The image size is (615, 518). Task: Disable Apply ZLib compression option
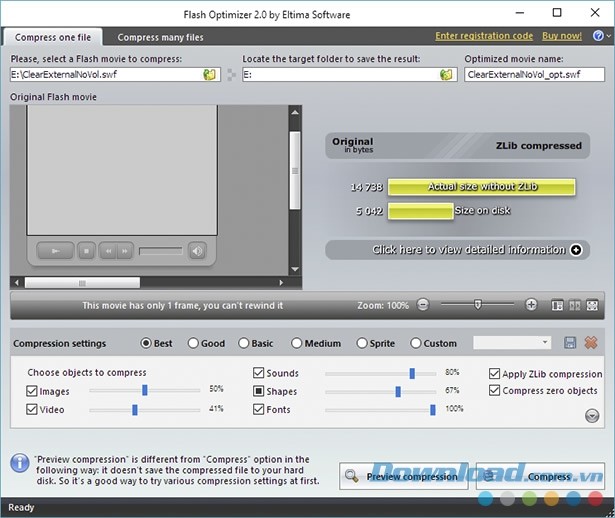coord(495,374)
